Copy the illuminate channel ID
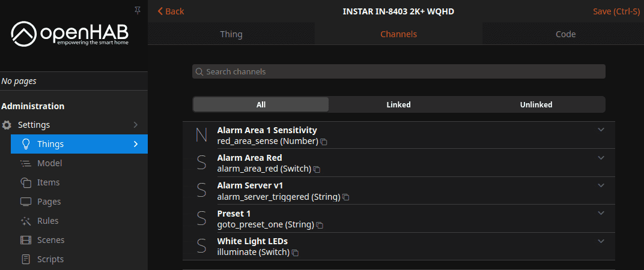Image resolution: width=644 pixels, height=270 pixels. click(x=295, y=253)
